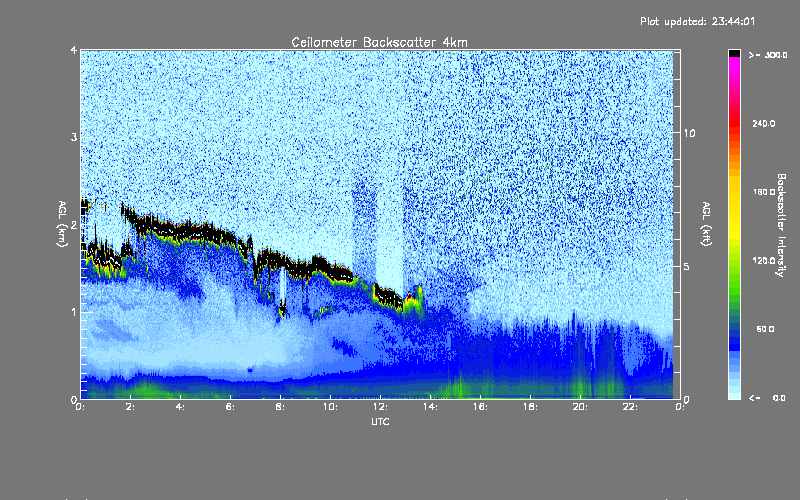Click the '120.0' colorbar value
Image resolution: width=800 pixels, height=500 pixels.
[x=764, y=260]
